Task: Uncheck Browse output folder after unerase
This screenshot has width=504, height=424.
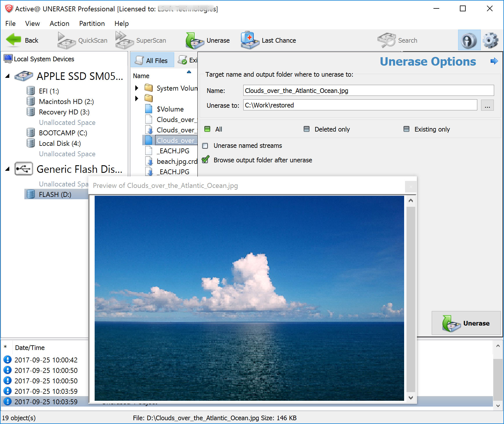Action: point(205,160)
